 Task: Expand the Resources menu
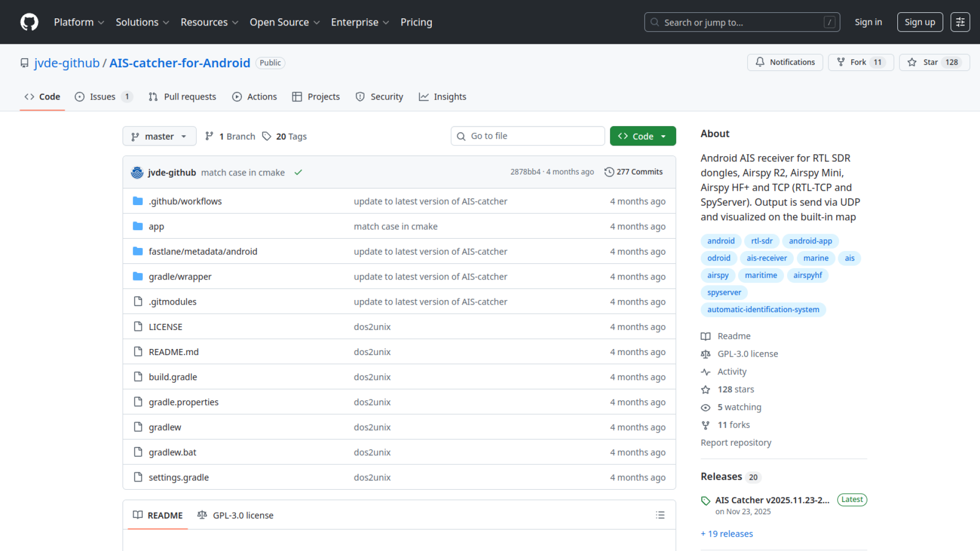[209, 22]
